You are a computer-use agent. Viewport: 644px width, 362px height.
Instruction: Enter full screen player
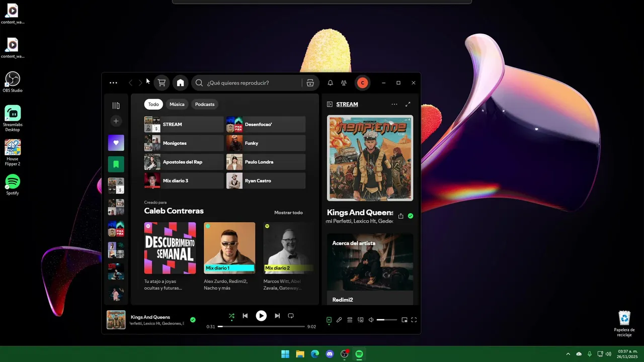(x=414, y=320)
